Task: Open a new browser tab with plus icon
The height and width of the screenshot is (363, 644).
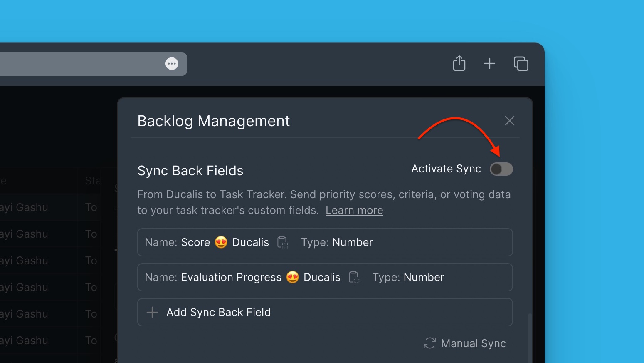Action: (490, 64)
